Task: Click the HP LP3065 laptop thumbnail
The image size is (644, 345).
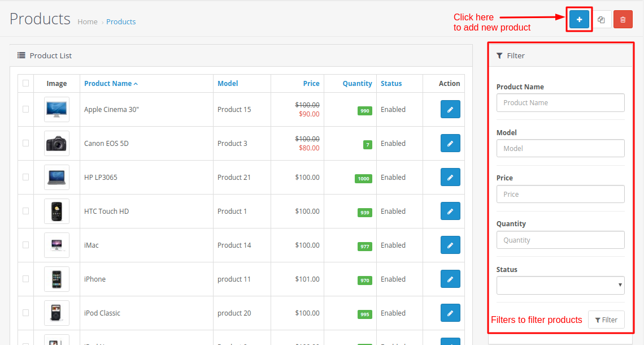Action: [x=56, y=177]
